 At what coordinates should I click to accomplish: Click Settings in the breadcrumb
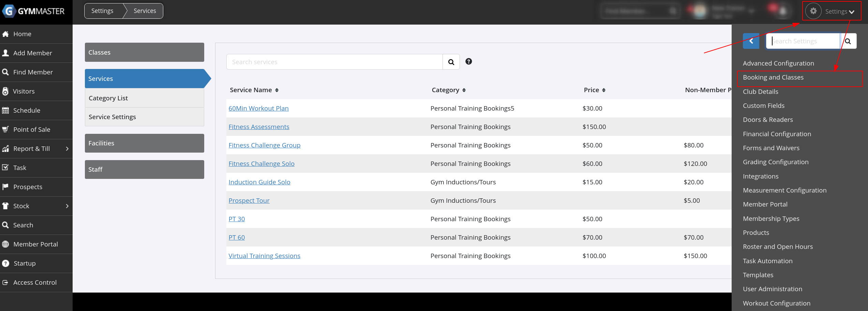point(102,11)
